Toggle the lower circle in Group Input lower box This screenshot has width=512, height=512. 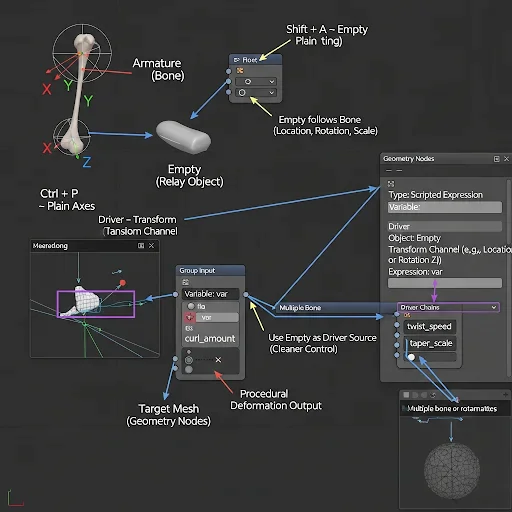189,369
